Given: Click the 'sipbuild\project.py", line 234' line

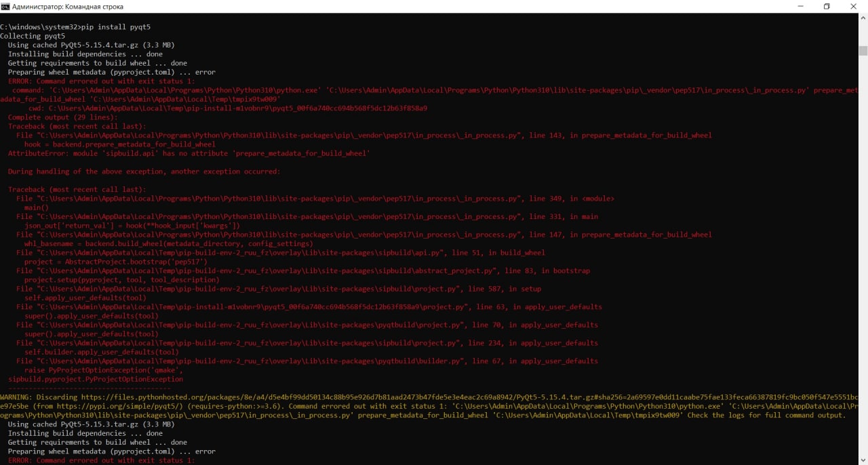Looking at the screenshot, I should coord(307,343).
